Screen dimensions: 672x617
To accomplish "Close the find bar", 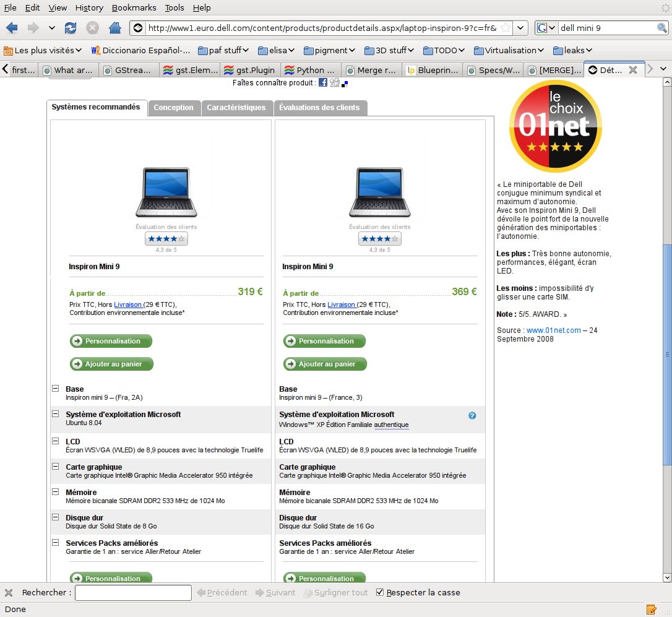I will coord(9,593).
